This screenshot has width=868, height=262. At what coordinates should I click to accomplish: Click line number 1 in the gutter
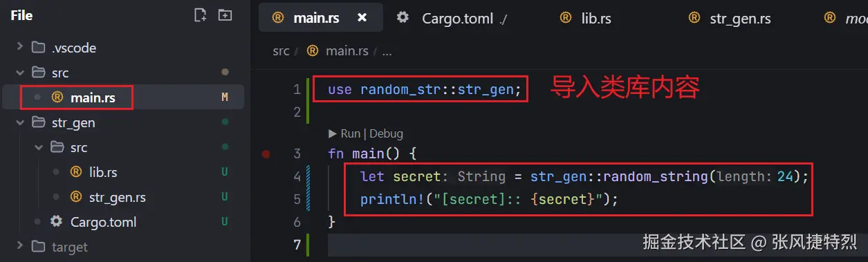click(x=297, y=89)
